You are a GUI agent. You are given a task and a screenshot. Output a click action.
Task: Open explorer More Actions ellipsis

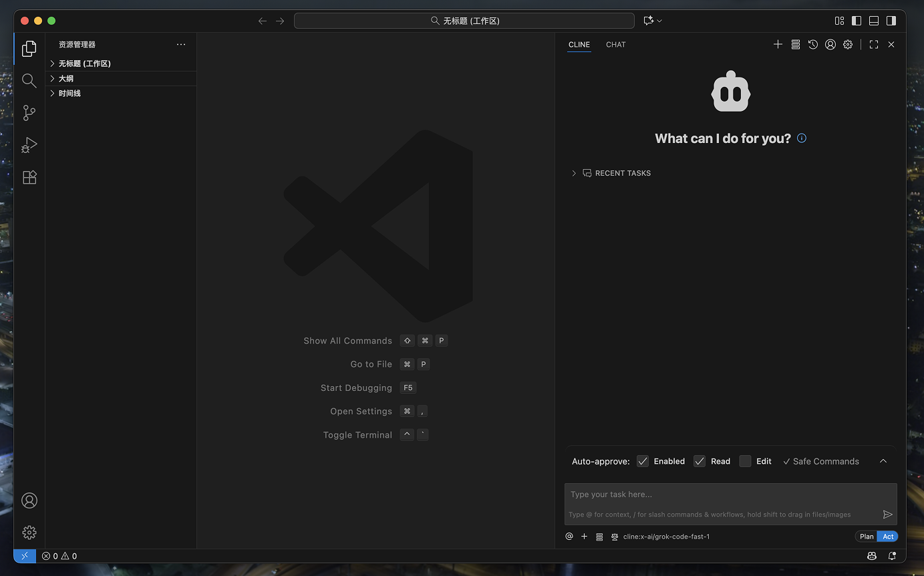coord(181,44)
